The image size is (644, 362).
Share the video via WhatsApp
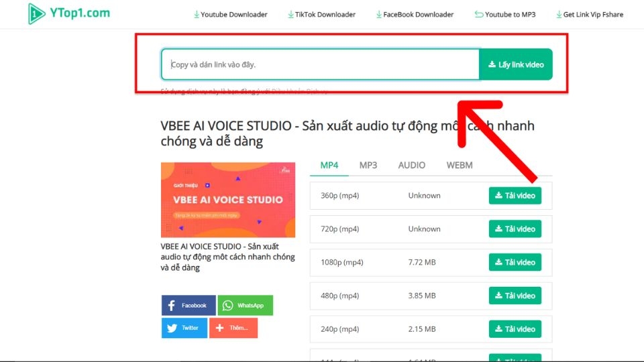click(x=246, y=306)
